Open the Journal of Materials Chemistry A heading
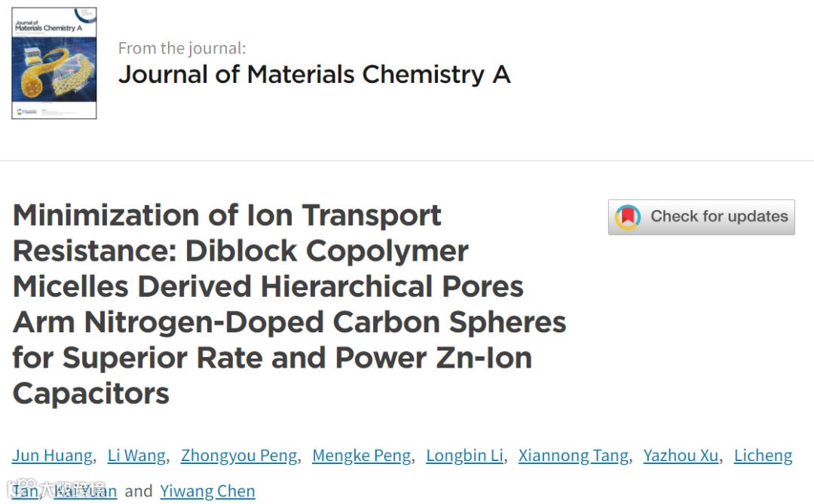This screenshot has height=504, width=814. tap(314, 75)
